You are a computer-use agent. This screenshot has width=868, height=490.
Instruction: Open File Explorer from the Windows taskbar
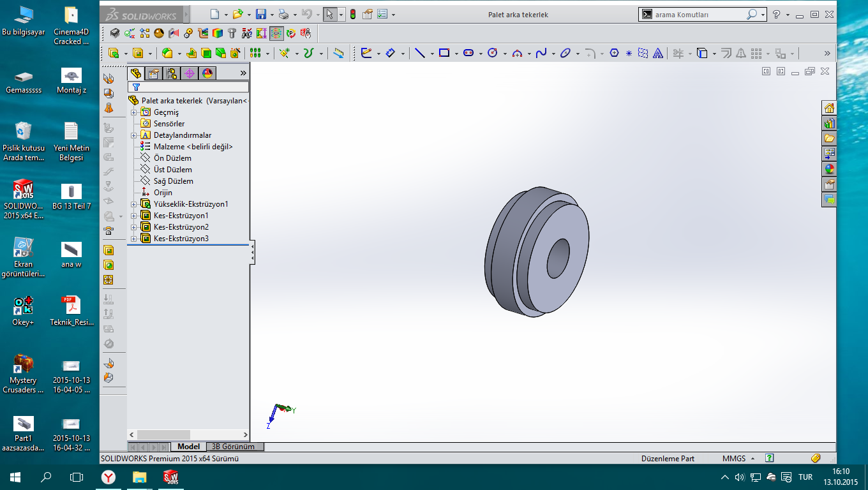139,477
